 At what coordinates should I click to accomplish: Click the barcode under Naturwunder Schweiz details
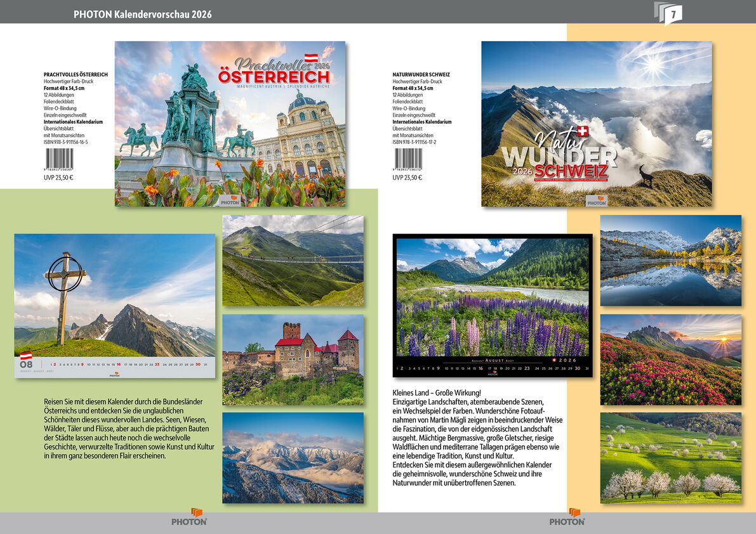(x=408, y=159)
